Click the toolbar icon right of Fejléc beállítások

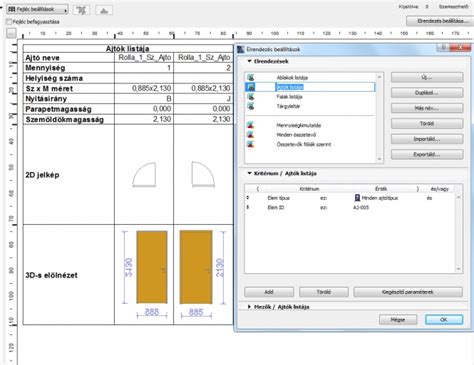81,10
